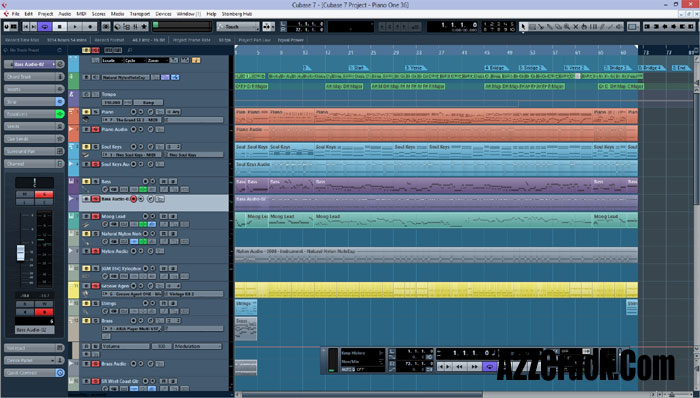Image resolution: width=700 pixels, height=398 pixels.
Task: Select the Zoom magnifier tool
Action: (x=567, y=27)
